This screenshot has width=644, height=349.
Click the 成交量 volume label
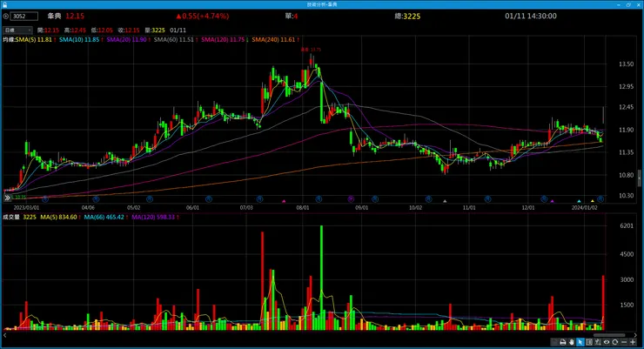pos(11,217)
